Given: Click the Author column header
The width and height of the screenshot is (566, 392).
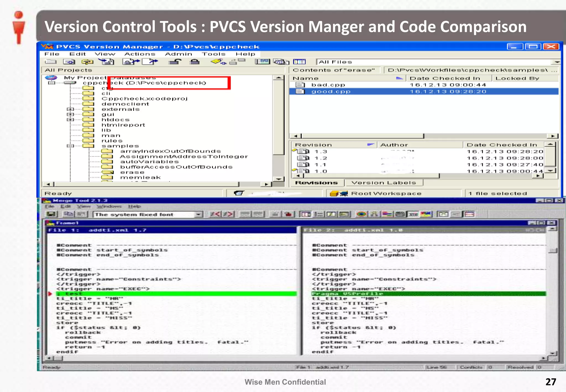Looking at the screenshot, I should click(420, 145).
